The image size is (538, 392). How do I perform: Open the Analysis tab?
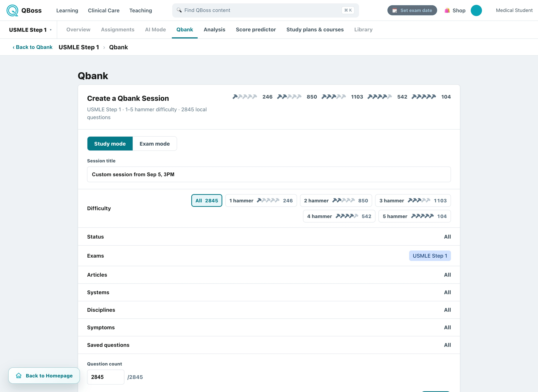click(214, 30)
